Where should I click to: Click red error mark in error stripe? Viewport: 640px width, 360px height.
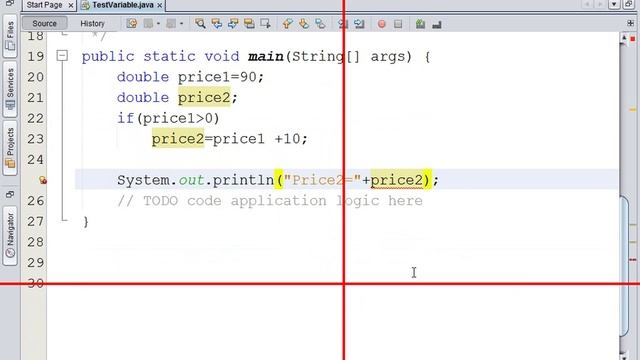coord(633,260)
